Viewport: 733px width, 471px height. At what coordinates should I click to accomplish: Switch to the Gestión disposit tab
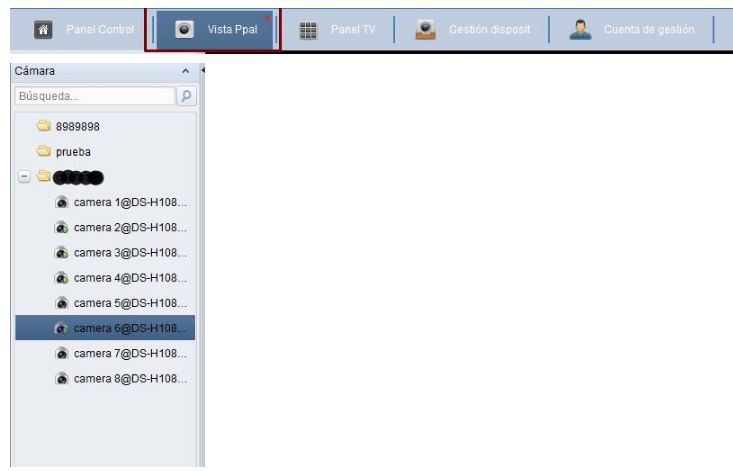488,29
